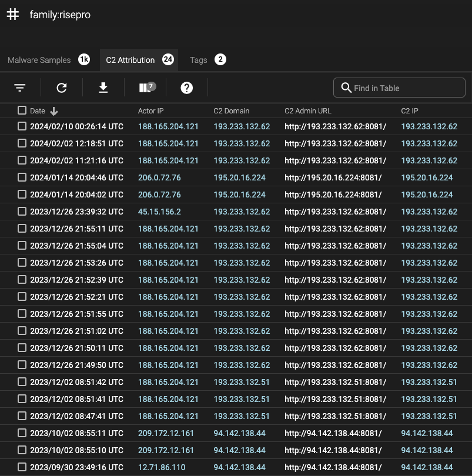The width and height of the screenshot is (472, 476).
Task: Open the help question mark icon
Action: [x=186, y=88]
